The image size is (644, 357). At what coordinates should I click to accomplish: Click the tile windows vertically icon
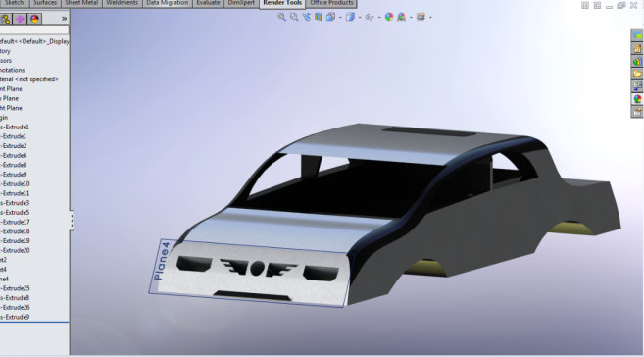[597, 5]
